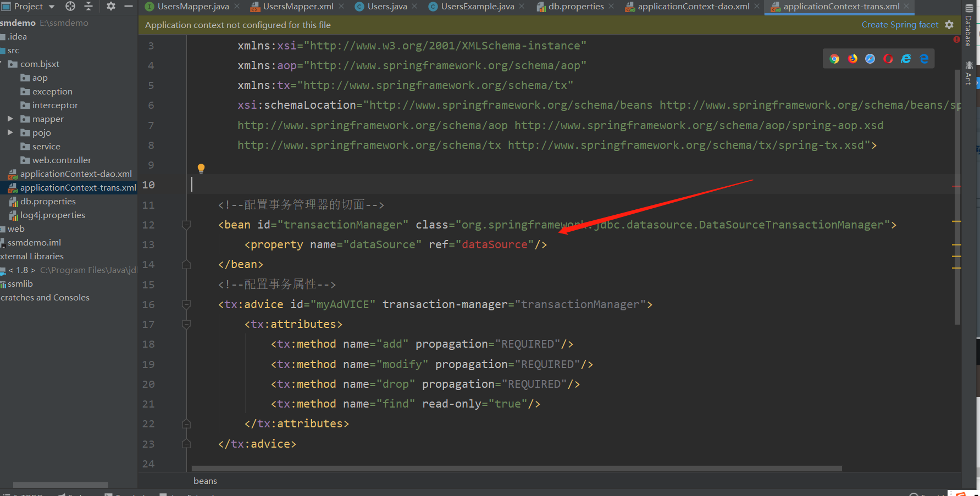Click Create Spring facet link

pos(900,25)
